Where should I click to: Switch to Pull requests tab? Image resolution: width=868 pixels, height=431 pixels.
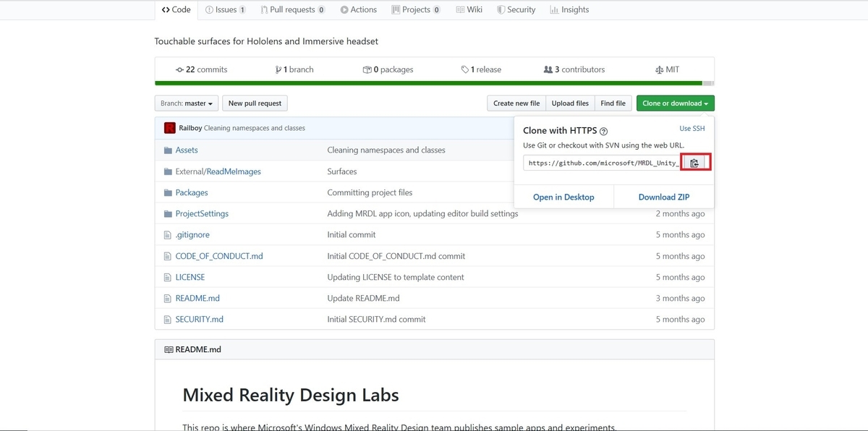[293, 9]
